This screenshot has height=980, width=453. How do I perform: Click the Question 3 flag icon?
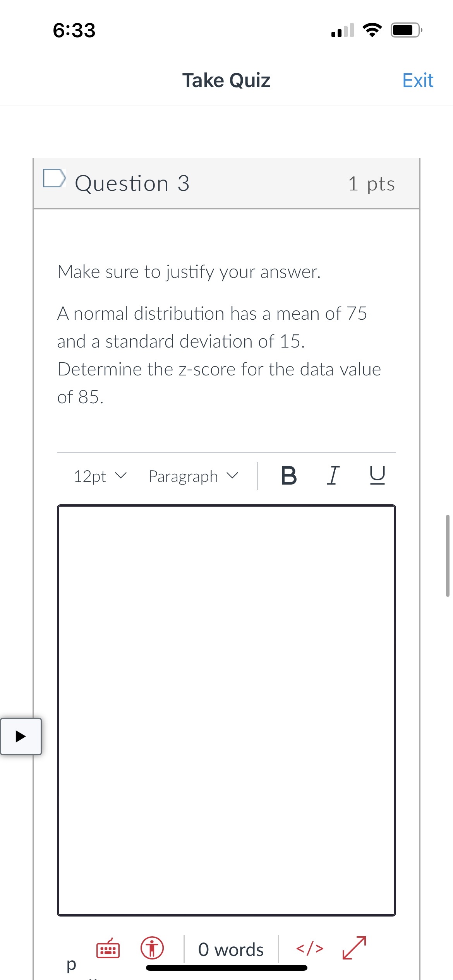54,179
